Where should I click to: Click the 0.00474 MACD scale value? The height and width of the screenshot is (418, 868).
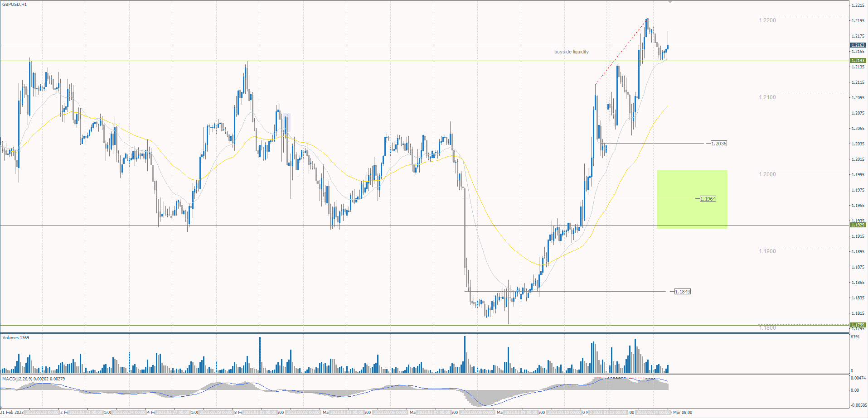coord(858,378)
